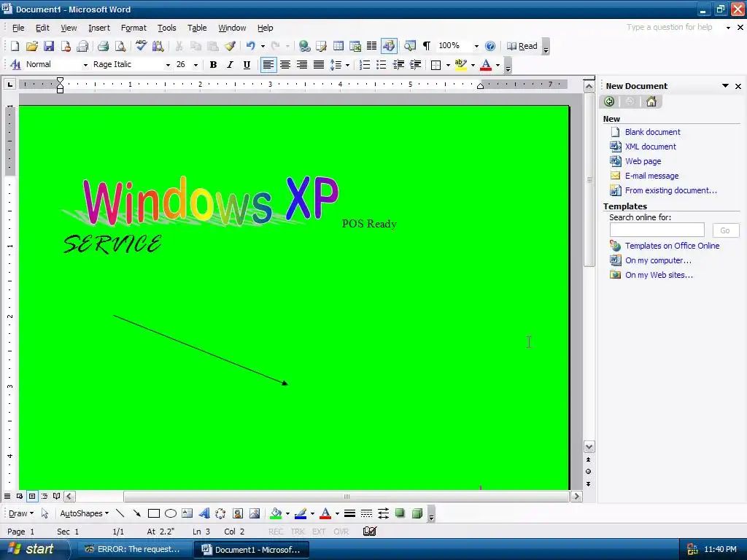The height and width of the screenshot is (560, 747).
Task: Open the Insert menu
Action: click(99, 28)
